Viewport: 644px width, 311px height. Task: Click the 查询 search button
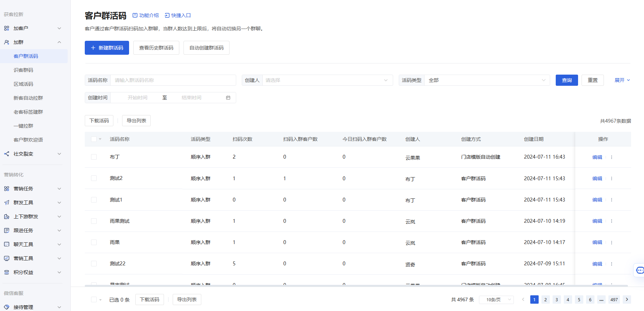(x=567, y=80)
